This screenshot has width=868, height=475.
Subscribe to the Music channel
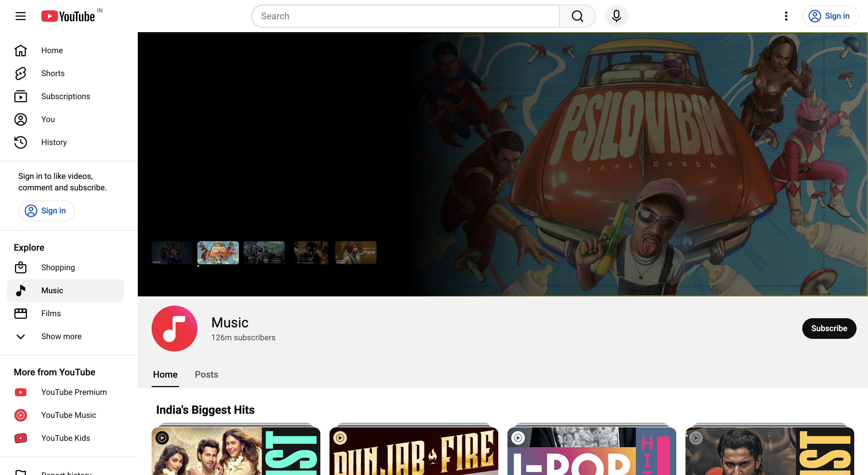[829, 328]
